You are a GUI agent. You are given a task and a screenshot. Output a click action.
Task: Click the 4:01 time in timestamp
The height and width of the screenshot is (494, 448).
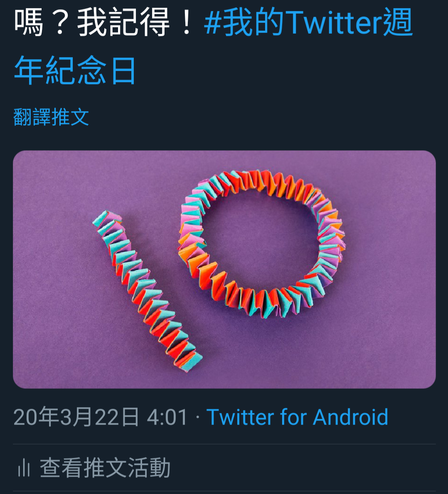[167, 417]
